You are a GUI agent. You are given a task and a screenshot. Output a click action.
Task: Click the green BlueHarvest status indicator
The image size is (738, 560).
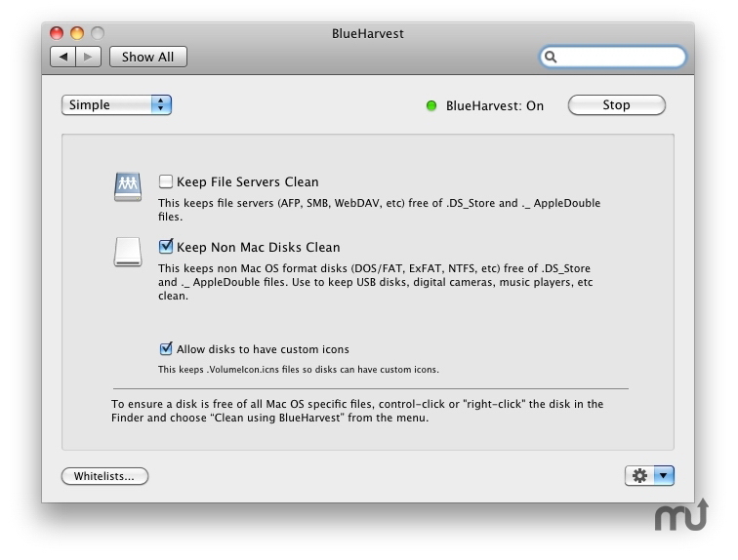[431, 105]
